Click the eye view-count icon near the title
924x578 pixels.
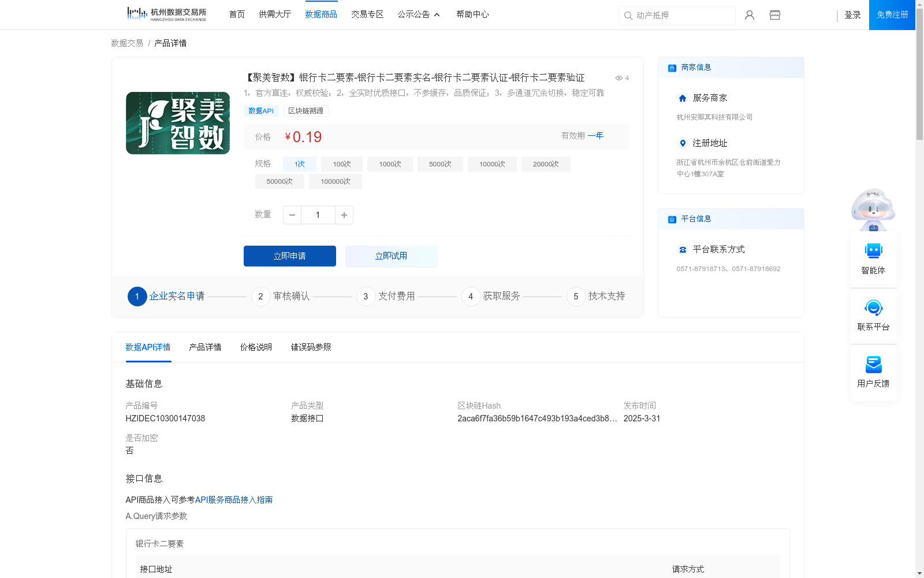click(619, 78)
